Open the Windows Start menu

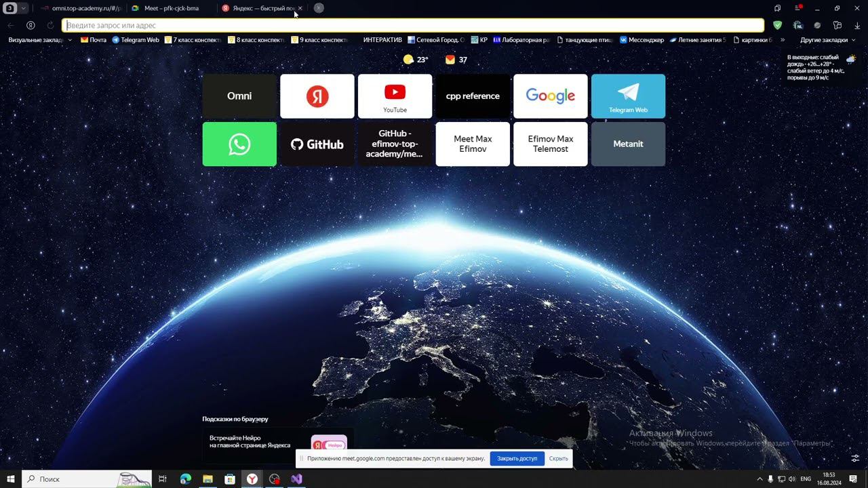[10, 479]
